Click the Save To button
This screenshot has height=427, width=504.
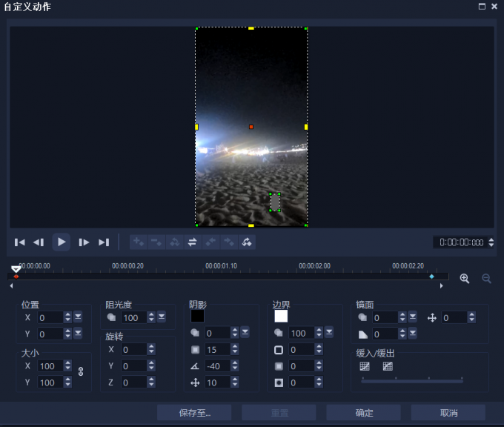point(194,412)
